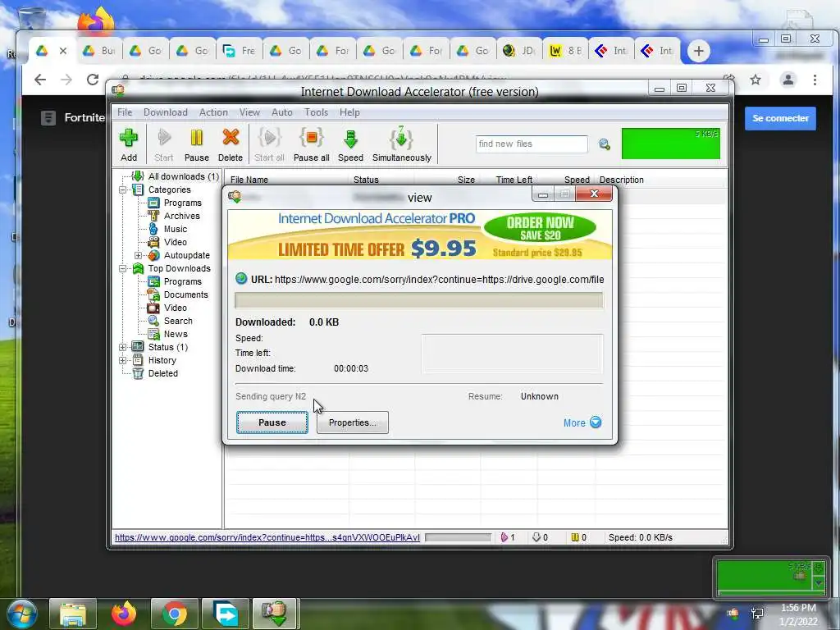Image resolution: width=840 pixels, height=630 pixels.
Task: Open Firefox from the taskbar
Action: tap(124, 614)
